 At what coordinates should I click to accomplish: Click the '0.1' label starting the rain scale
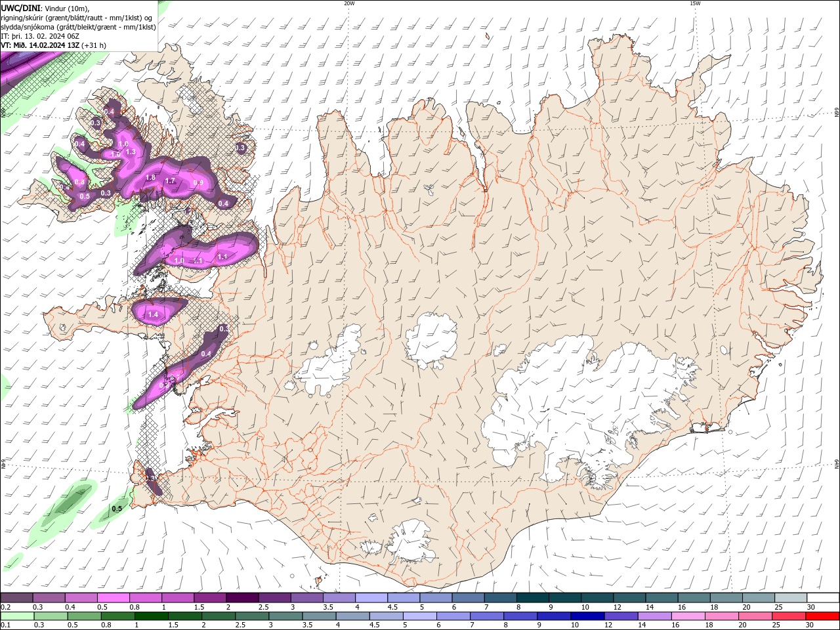coord(6,625)
